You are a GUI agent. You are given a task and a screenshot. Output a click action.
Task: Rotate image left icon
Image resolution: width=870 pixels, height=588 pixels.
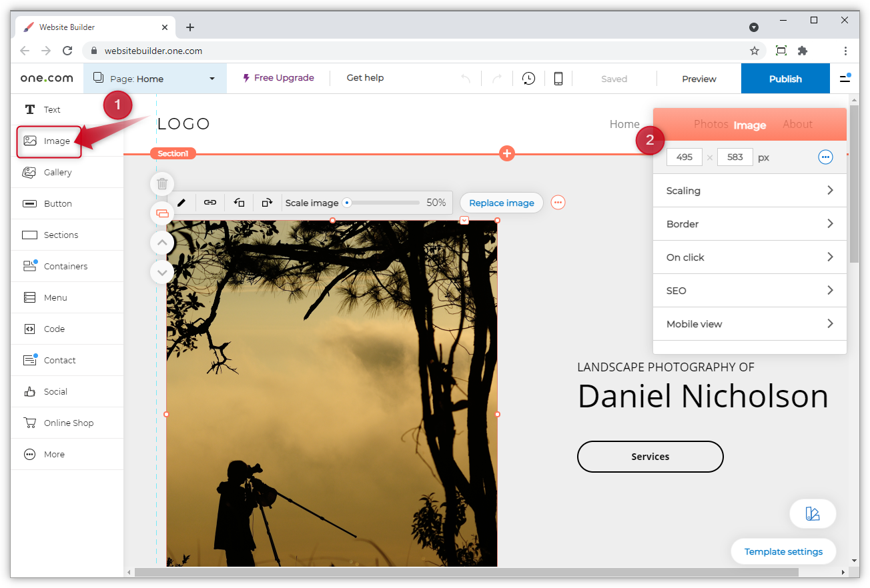point(239,203)
